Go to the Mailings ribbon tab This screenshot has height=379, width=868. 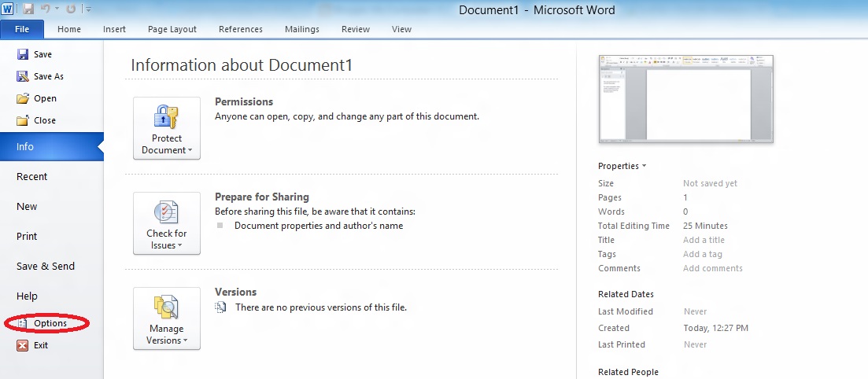(x=302, y=29)
